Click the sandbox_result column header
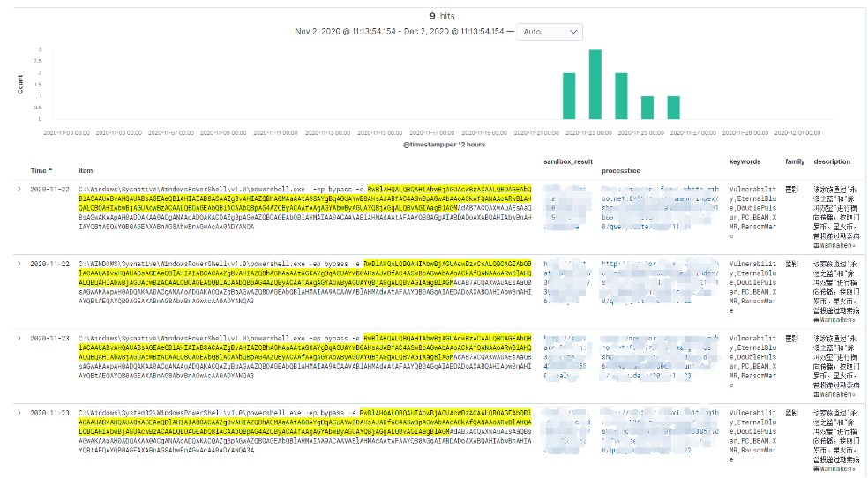 [568, 161]
